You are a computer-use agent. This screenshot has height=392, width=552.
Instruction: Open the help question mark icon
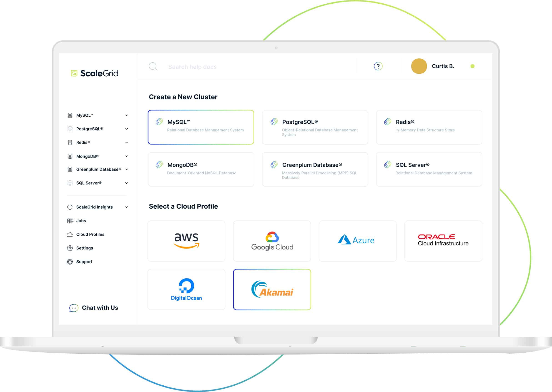click(x=378, y=66)
